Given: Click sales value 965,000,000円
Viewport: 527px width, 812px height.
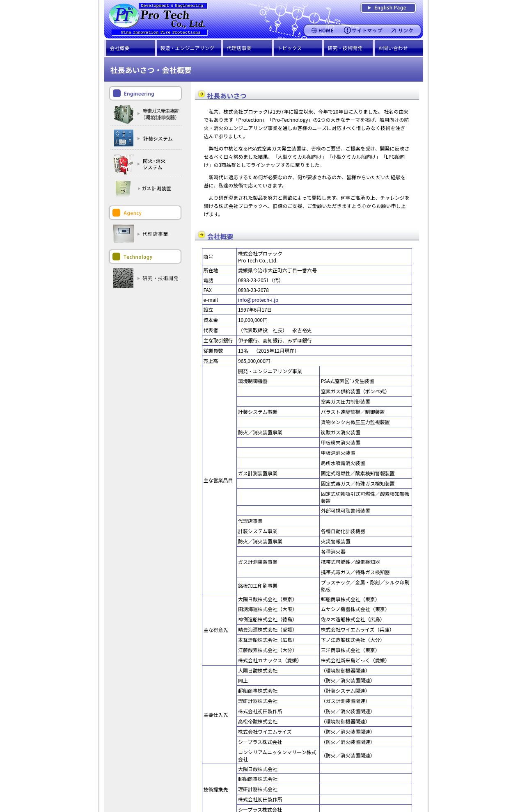Looking at the screenshot, I should pyautogui.click(x=254, y=361).
